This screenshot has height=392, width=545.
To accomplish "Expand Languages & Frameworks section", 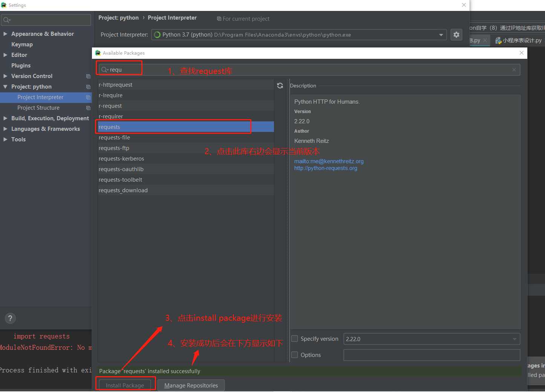I will (5, 129).
